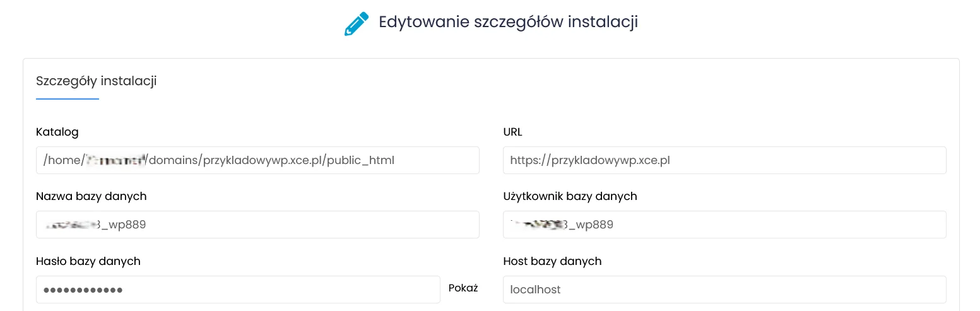
Task: Click the "Nazwa bazy danych" label
Action: 92,196
